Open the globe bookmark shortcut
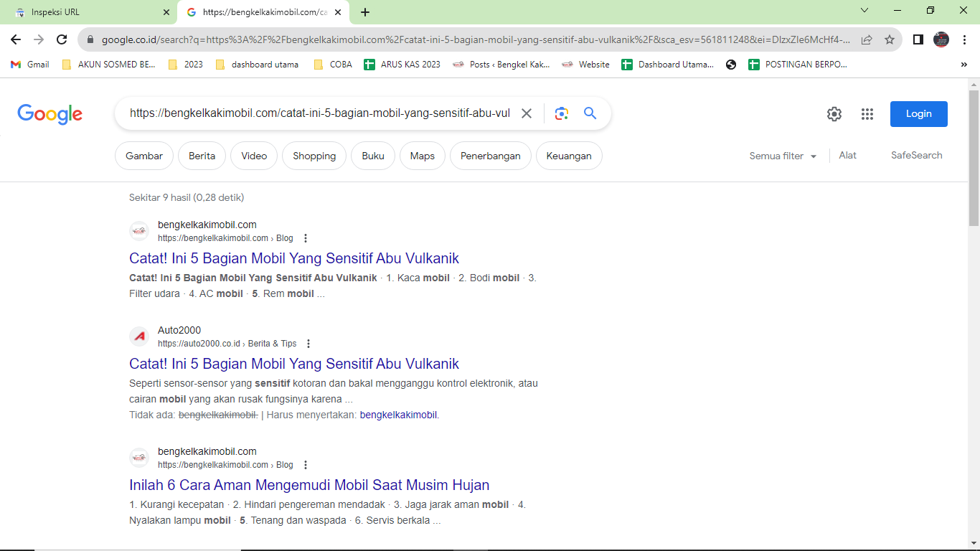Image resolution: width=980 pixels, height=551 pixels. [x=731, y=65]
